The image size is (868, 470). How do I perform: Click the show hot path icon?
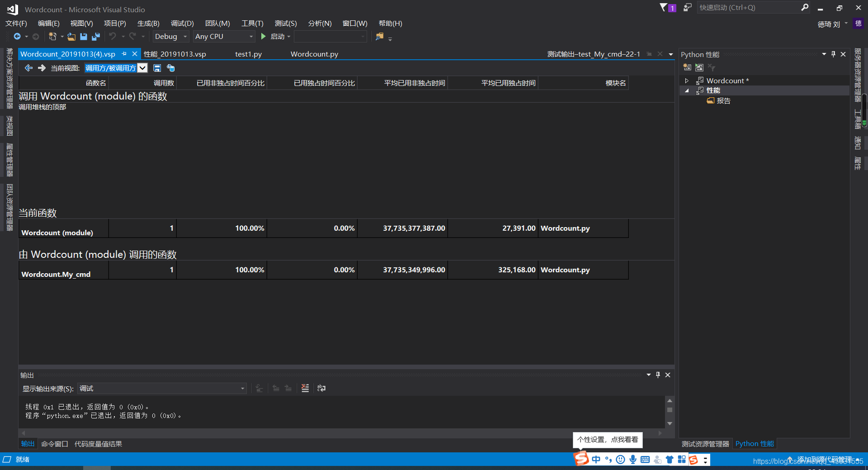point(170,68)
